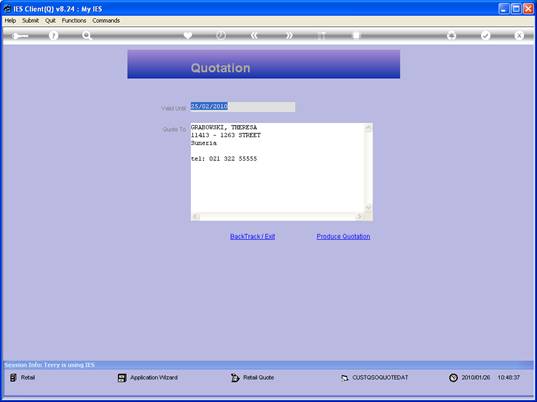Click the key-shaped icon in toolbar
This screenshot has height=402, width=537.
(20, 36)
